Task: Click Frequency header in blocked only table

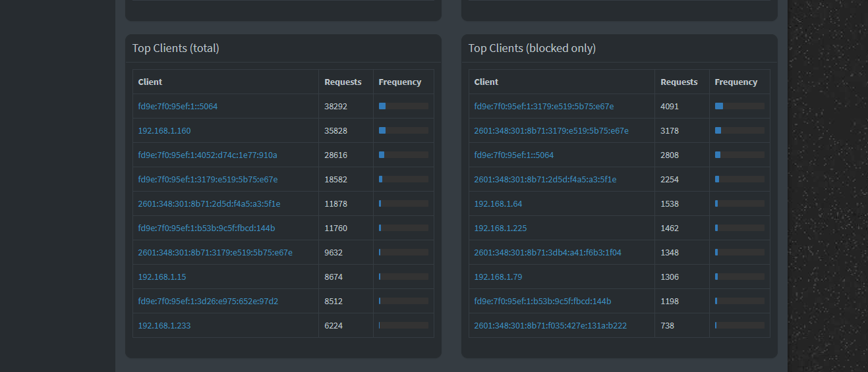Action: click(736, 82)
